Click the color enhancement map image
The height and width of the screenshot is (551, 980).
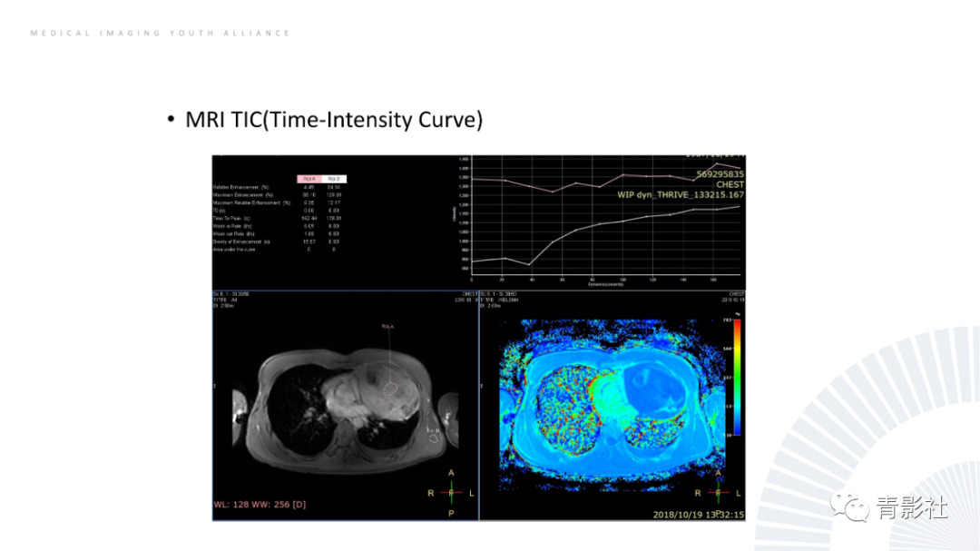click(612, 405)
